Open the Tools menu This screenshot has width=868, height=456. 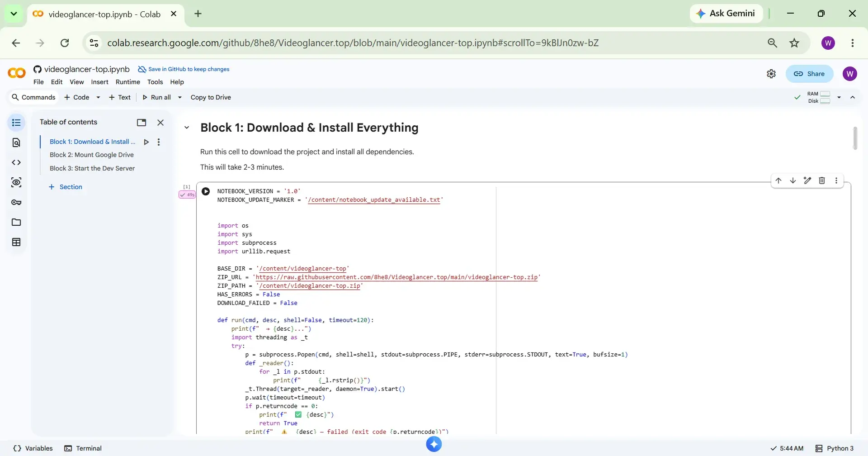click(x=155, y=82)
